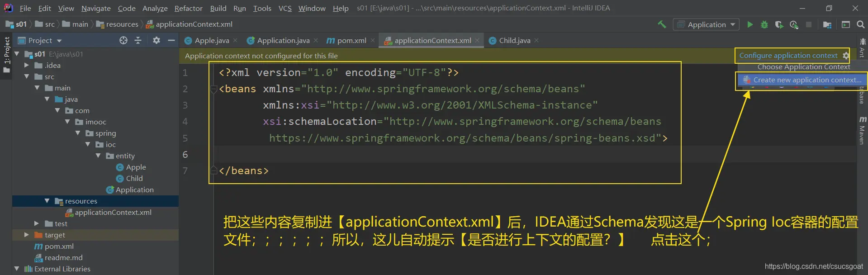Open the VCS menu
Viewport: 868px width, 275px height.
tap(285, 8)
